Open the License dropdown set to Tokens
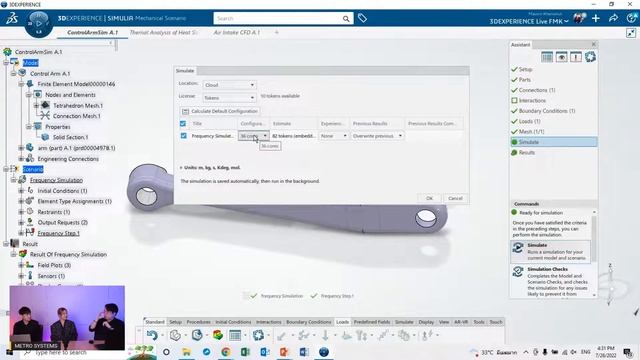The image size is (640, 360). pos(229,98)
